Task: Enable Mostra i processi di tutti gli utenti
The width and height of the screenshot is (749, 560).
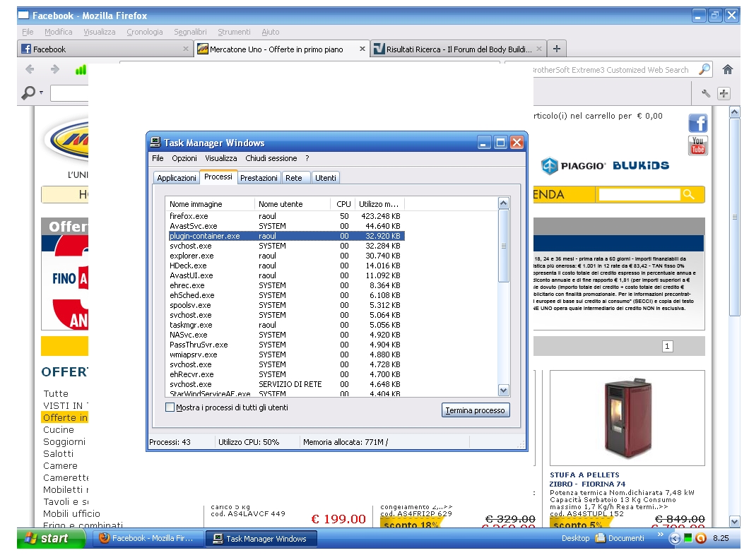Action: [170, 407]
